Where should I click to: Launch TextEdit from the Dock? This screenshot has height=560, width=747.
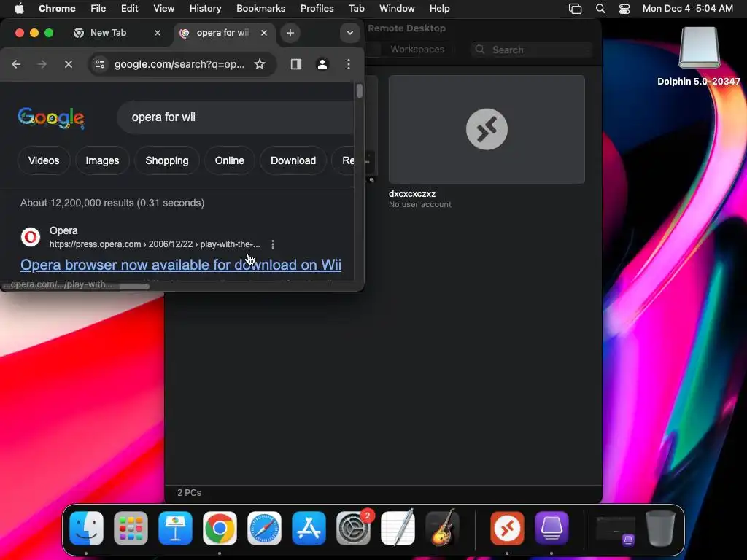(x=398, y=528)
